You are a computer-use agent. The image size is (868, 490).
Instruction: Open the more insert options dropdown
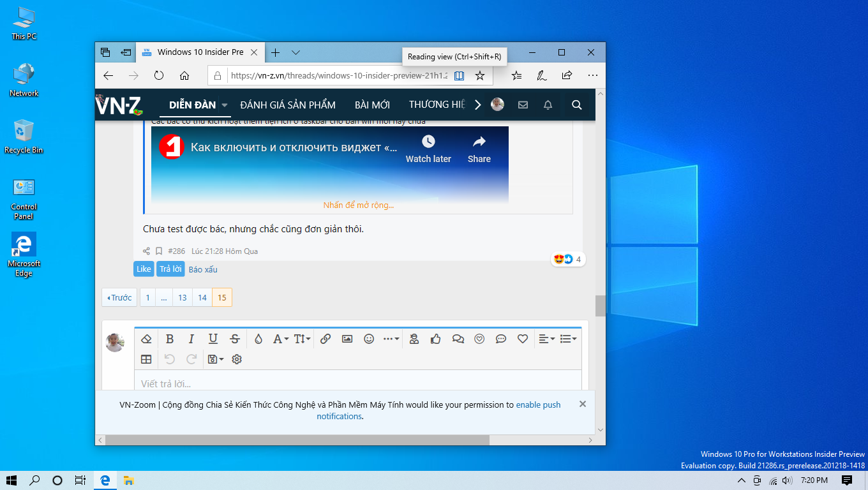click(x=391, y=339)
